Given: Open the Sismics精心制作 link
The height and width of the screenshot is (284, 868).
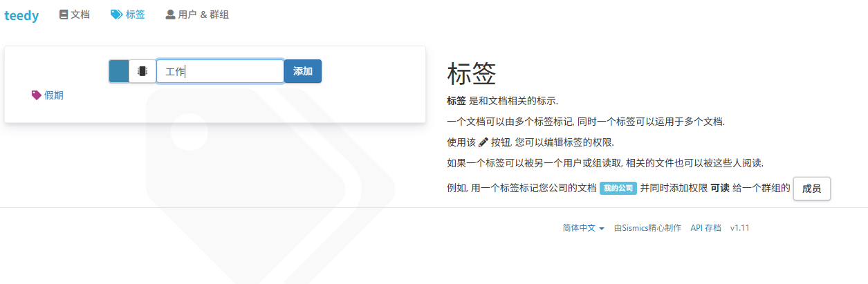Looking at the screenshot, I should coord(647,228).
